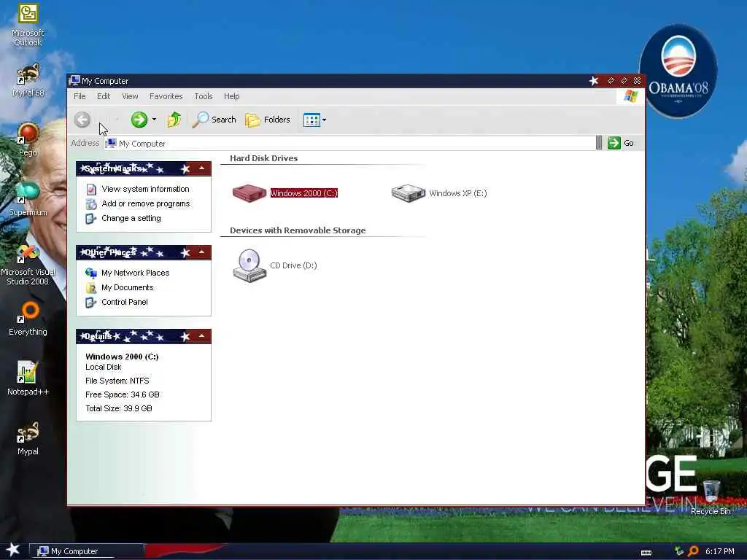The width and height of the screenshot is (747, 560).
Task: Click Devices with Removable Storage header
Action: pyautogui.click(x=298, y=230)
